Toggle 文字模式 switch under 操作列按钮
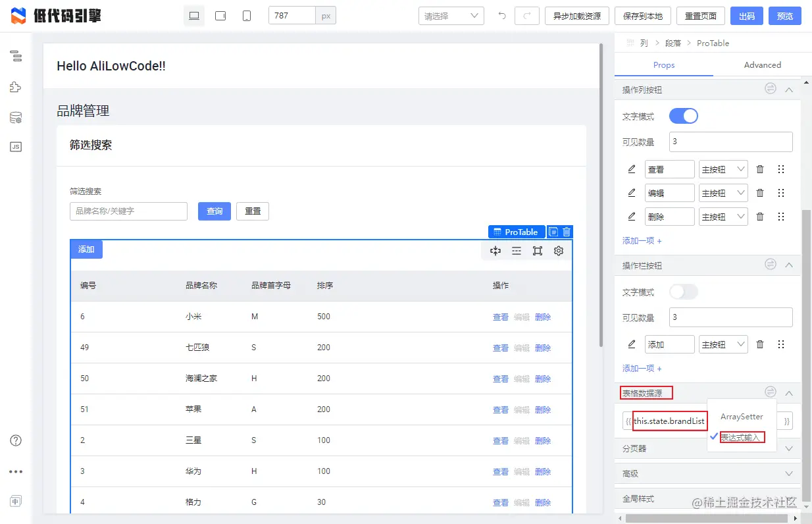Image resolution: width=812 pixels, height=524 pixels. (684, 116)
